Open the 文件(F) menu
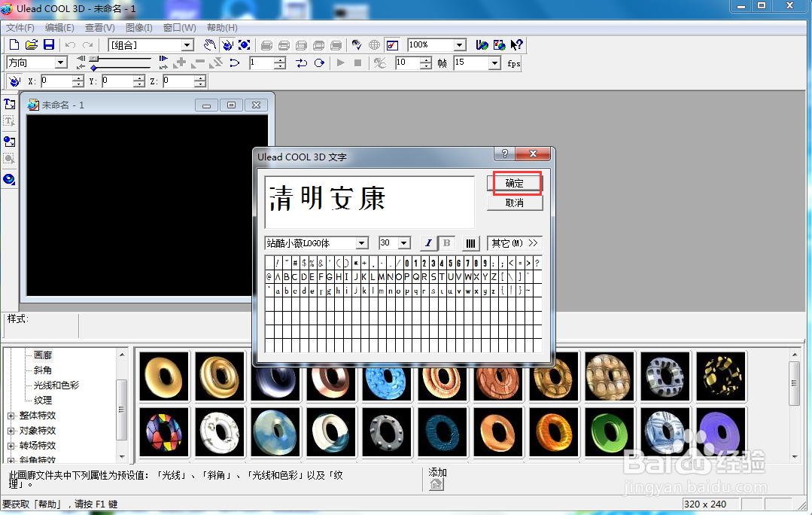Image resolution: width=812 pixels, height=515 pixels. point(20,27)
